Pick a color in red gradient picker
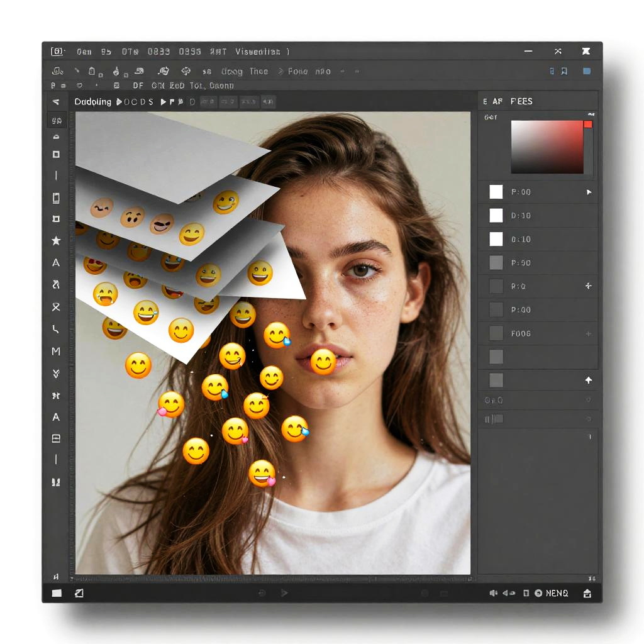 [547, 147]
